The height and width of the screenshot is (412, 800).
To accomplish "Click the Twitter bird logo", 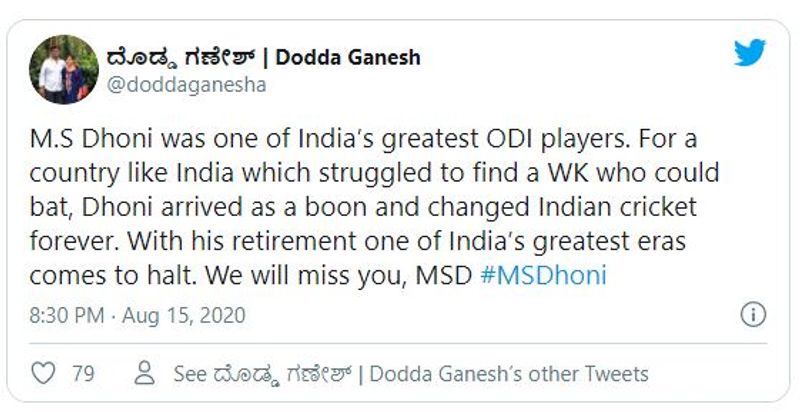I will click(749, 53).
